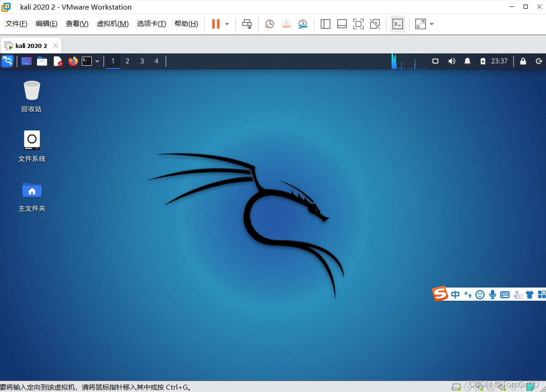This screenshot has height=392, width=546.
Task: Open the 查看(V) menu
Action: [77, 24]
